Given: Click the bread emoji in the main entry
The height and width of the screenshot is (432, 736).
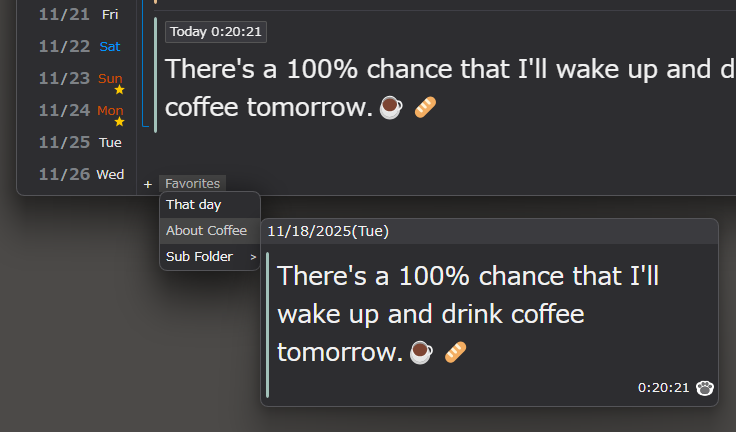Looking at the screenshot, I should (425, 107).
